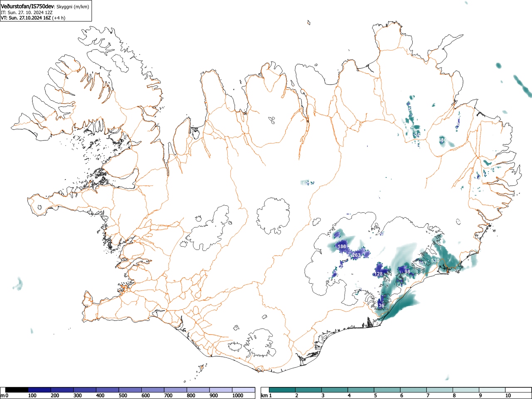Screen dimensions: 532x399
Task: Select the VT 16Z (+4 h) valid time line
Action: tap(33, 18)
